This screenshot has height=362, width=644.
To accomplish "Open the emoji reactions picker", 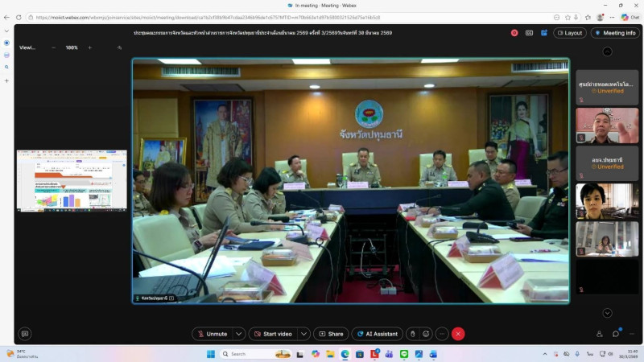I will [426, 334].
